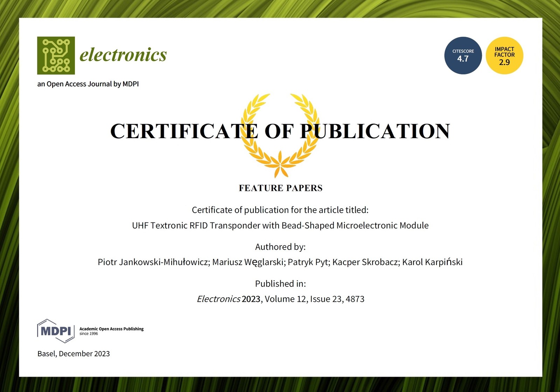Click the 'FEATURE PAPERS' label
The height and width of the screenshot is (392, 560).
pyautogui.click(x=280, y=188)
